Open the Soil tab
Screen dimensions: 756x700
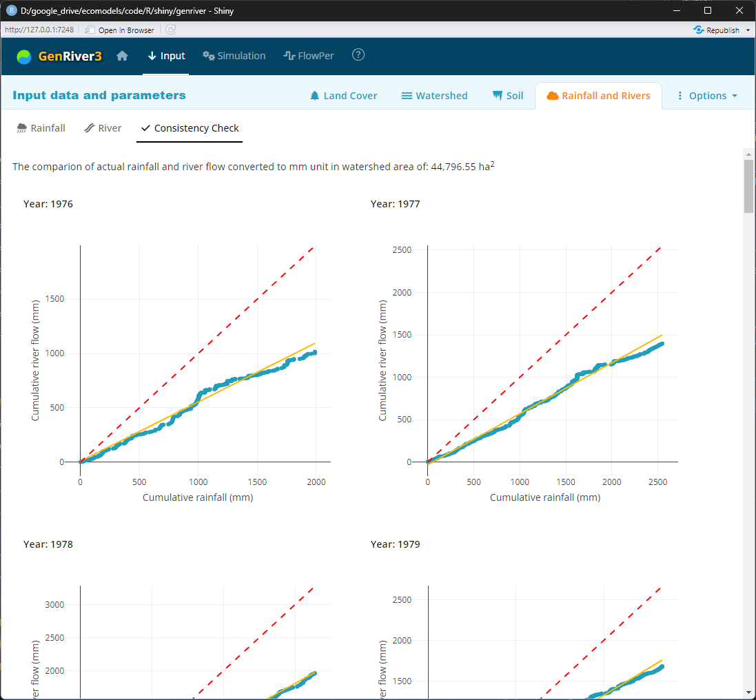[x=508, y=96]
